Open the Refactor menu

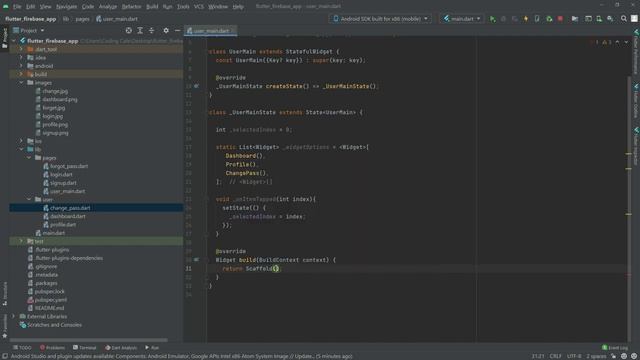(x=131, y=7)
